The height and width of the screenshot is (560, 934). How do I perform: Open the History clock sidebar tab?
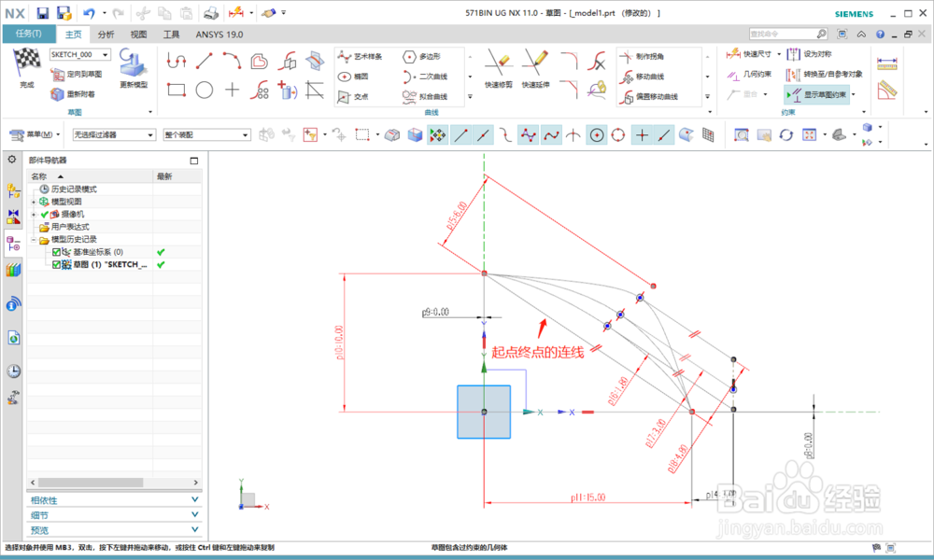tap(13, 371)
